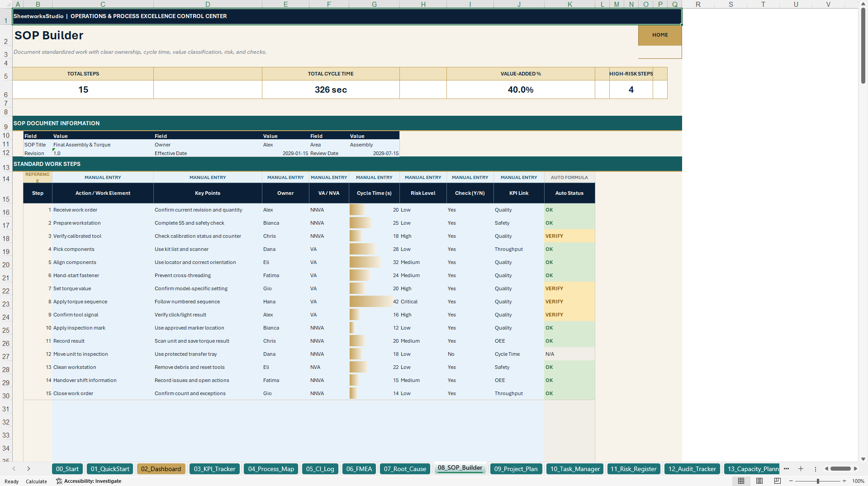Select VERIFY status for 'Verify calibrated tool'
The width and height of the screenshot is (868, 486).
[569, 236]
